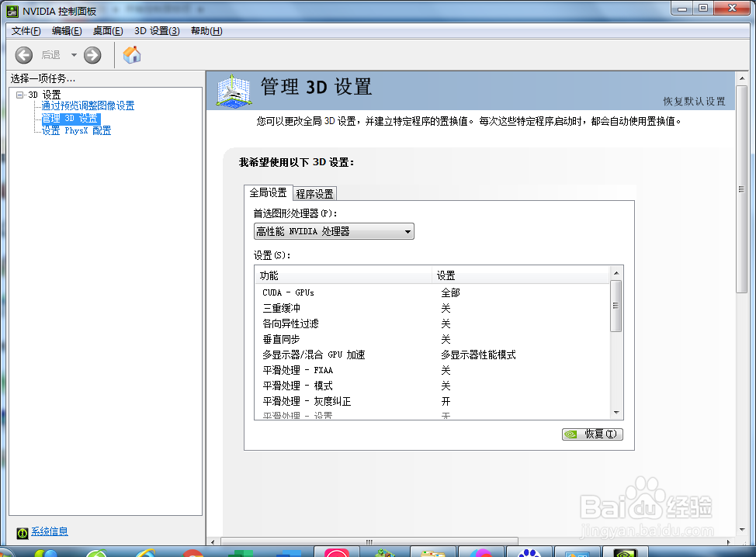Image resolution: width=756 pixels, height=557 pixels.
Task: Click the Back arrow toolbar button
Action: click(23, 55)
